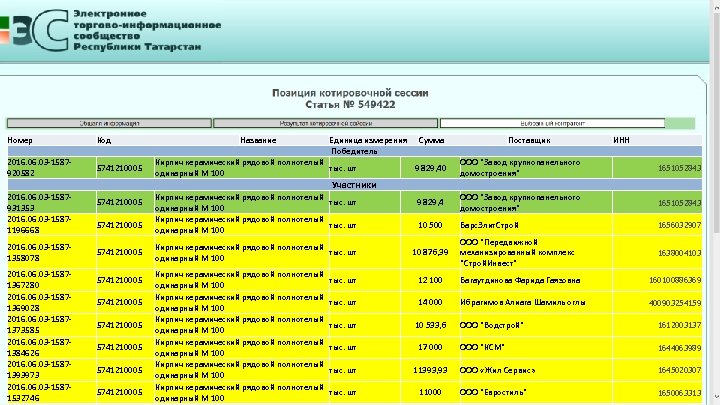Click the scrollbar down arrow
This screenshot has width=720, height=405.
coord(716,397)
